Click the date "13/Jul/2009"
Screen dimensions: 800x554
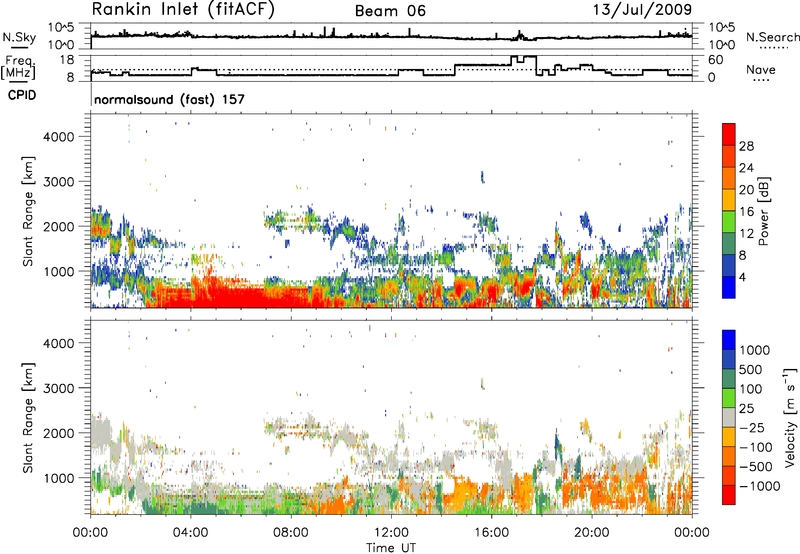click(642, 10)
